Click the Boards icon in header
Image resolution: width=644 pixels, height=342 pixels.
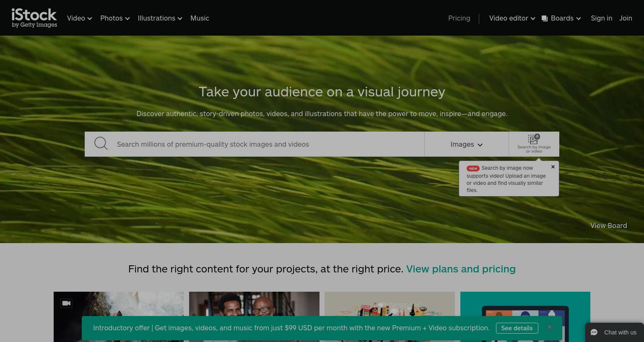pyautogui.click(x=545, y=18)
